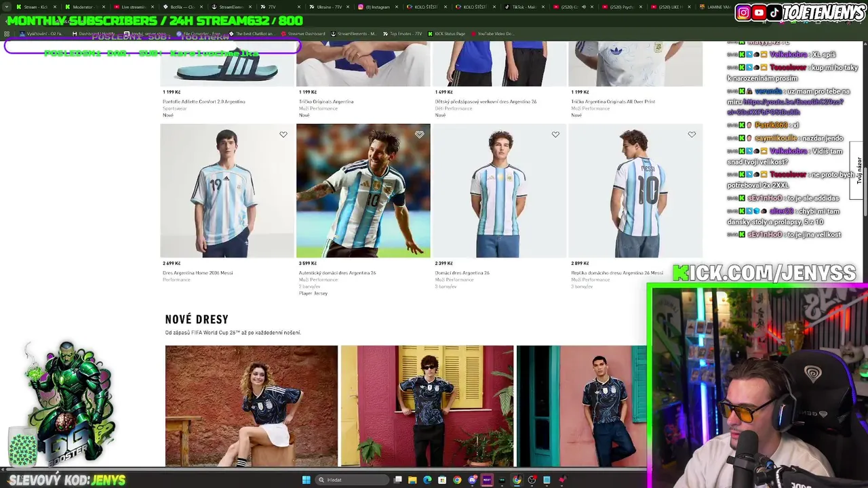
Task: Switch to the Moderator tab
Action: pos(84,7)
